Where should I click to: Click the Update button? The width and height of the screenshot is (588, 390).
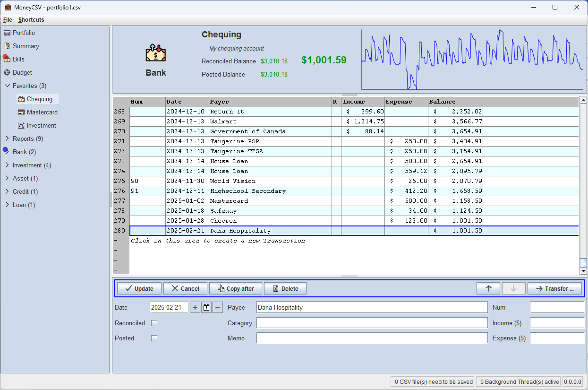[138, 288]
